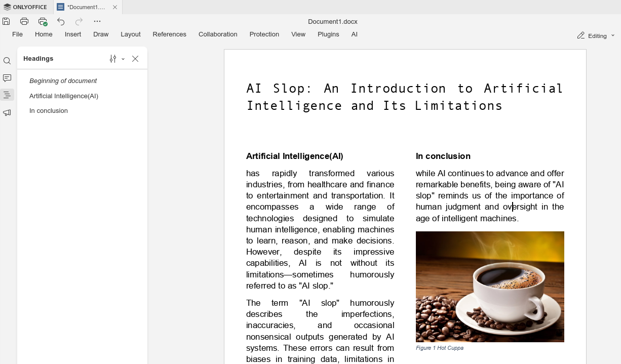Go to Beginning of document
The image size is (621, 364).
pos(63,81)
